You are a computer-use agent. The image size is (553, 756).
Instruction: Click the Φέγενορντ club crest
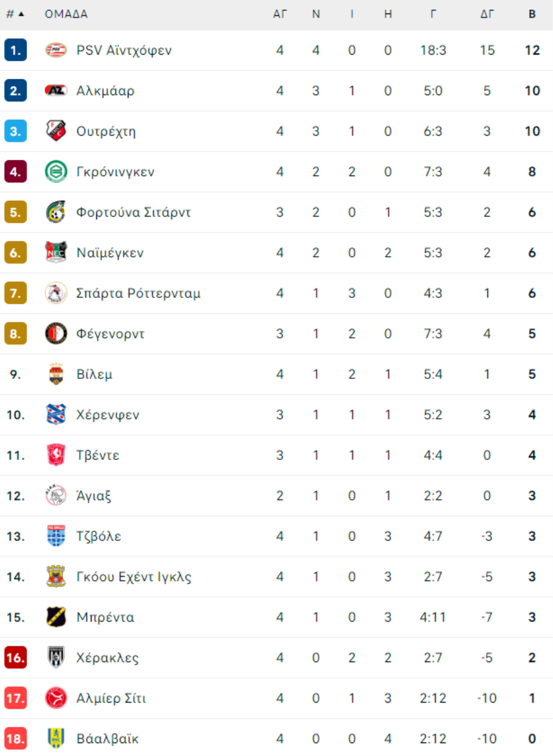[x=56, y=334]
